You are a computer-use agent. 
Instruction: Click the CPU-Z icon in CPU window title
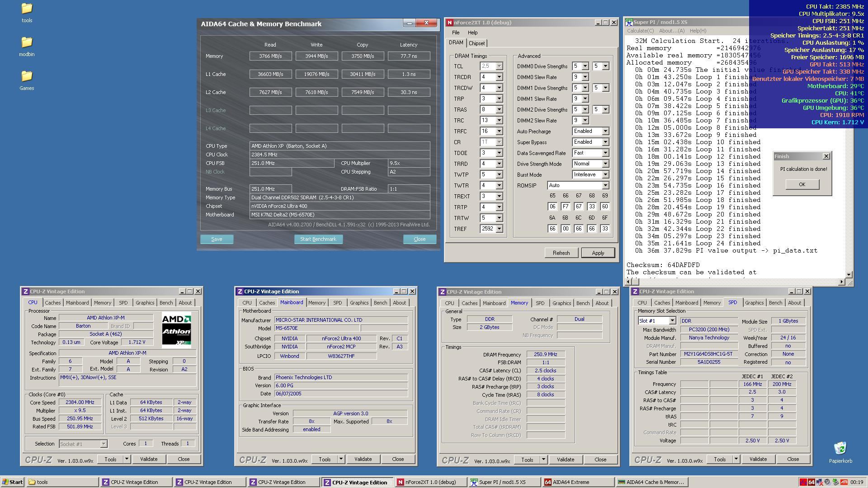click(26, 291)
